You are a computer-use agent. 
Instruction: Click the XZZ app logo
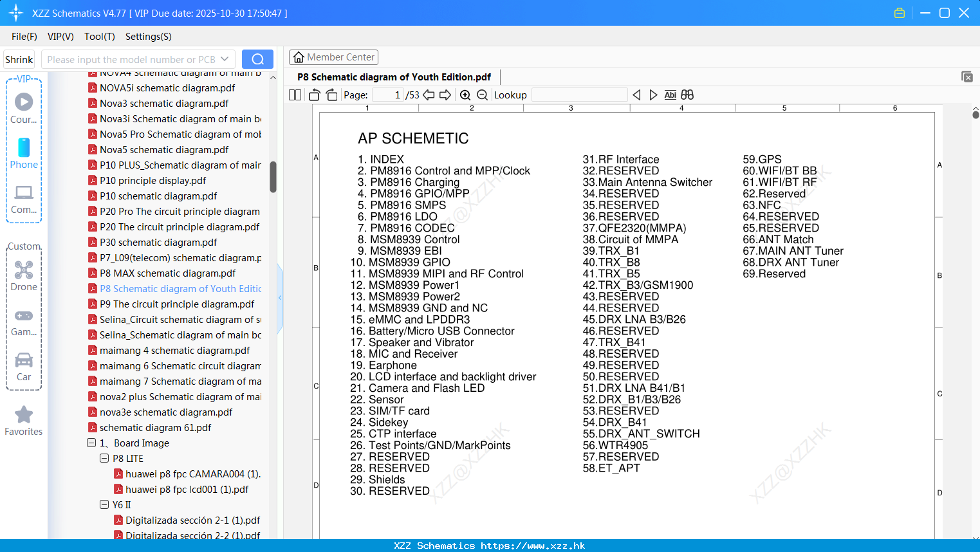pos(15,13)
